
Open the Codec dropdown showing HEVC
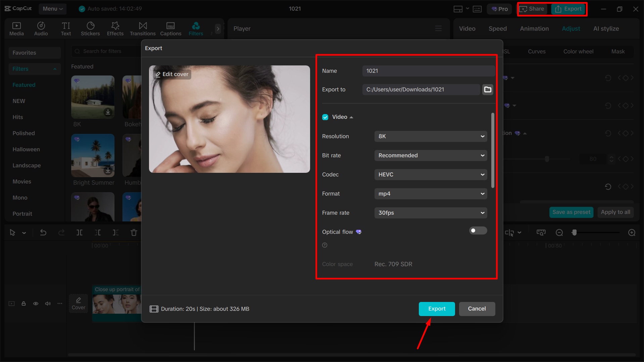click(x=431, y=174)
